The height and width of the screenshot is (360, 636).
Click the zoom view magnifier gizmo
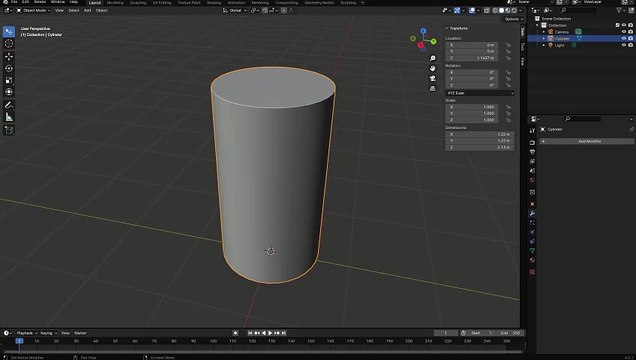432,58
